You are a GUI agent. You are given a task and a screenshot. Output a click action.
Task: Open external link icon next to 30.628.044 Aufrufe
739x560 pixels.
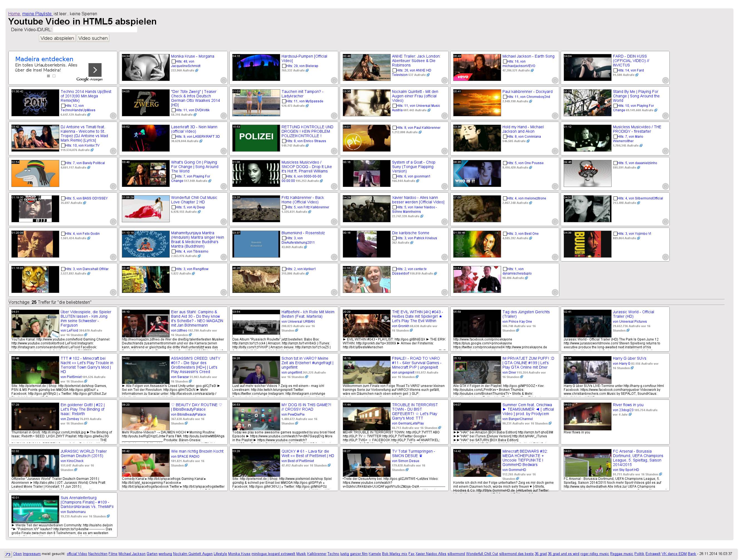[x=201, y=141]
